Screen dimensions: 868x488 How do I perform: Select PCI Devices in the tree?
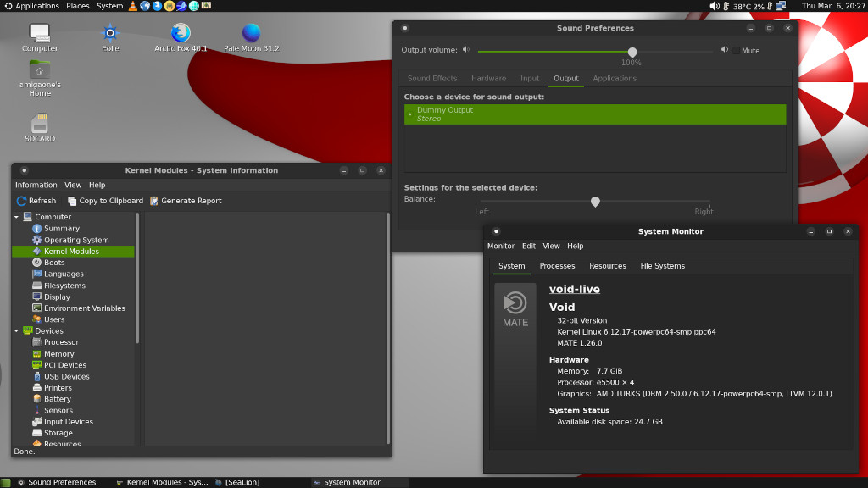pyautogui.click(x=64, y=365)
